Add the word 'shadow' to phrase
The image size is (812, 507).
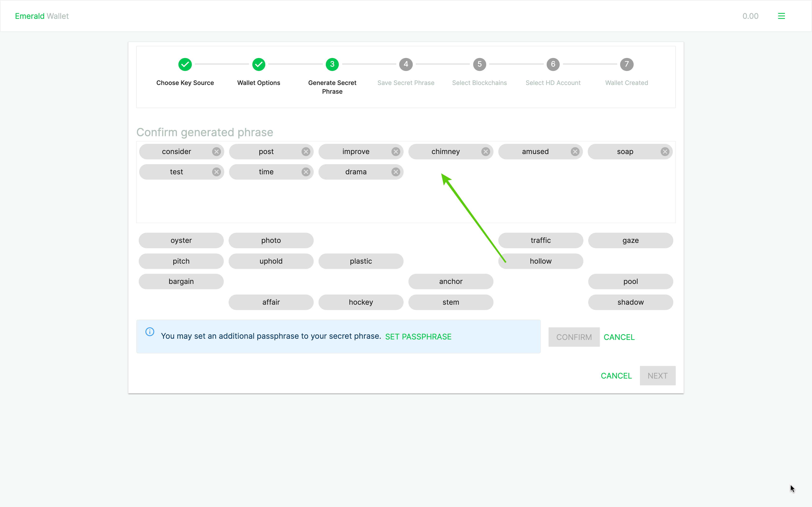tap(630, 302)
